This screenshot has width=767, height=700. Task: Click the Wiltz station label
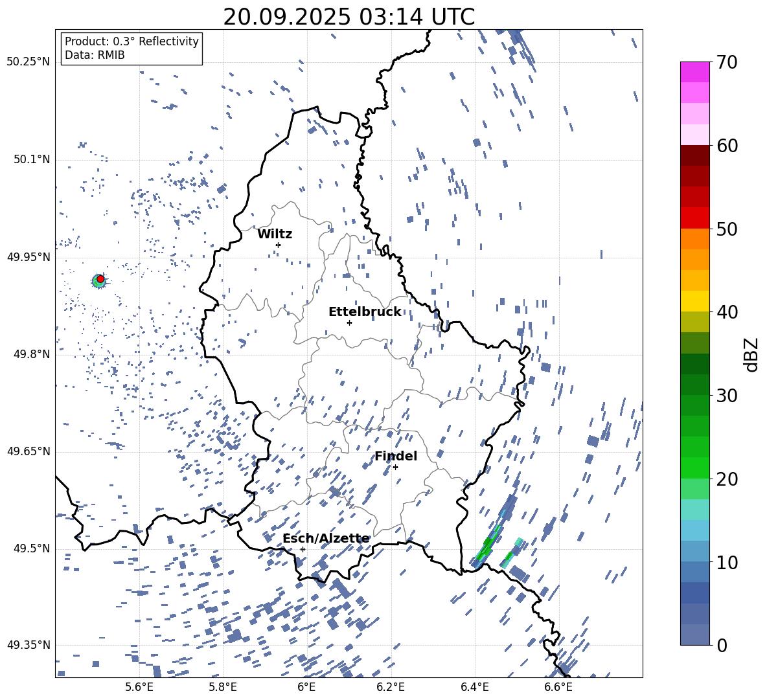click(x=275, y=234)
